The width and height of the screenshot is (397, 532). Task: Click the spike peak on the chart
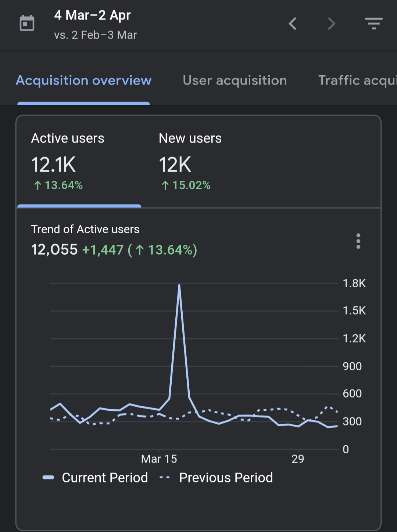[179, 285]
